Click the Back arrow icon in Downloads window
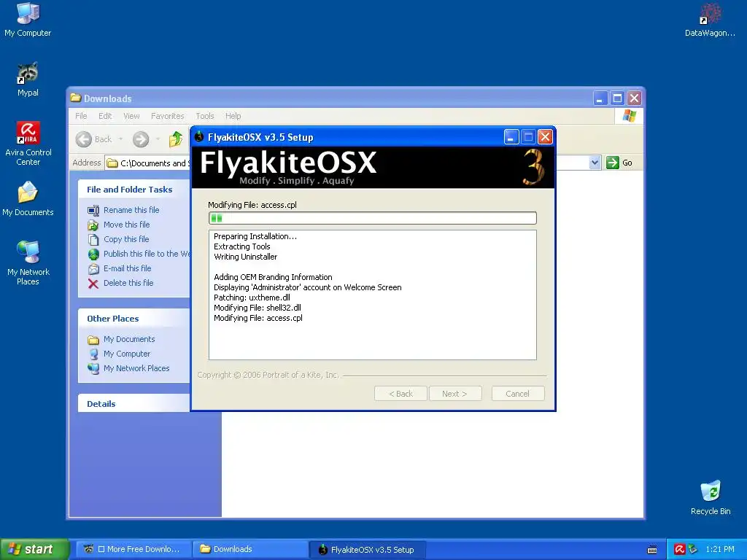The height and width of the screenshot is (560, 747). point(84,139)
